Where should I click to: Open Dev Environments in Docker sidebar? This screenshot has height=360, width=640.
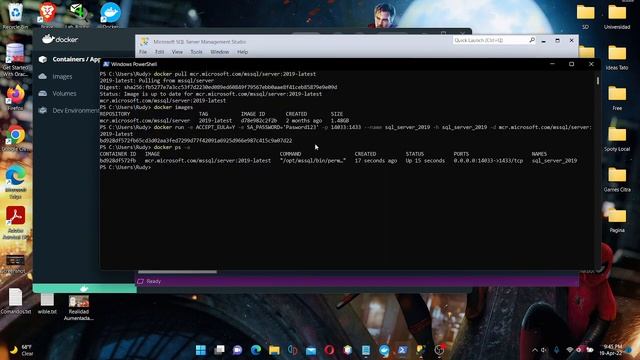click(76, 111)
